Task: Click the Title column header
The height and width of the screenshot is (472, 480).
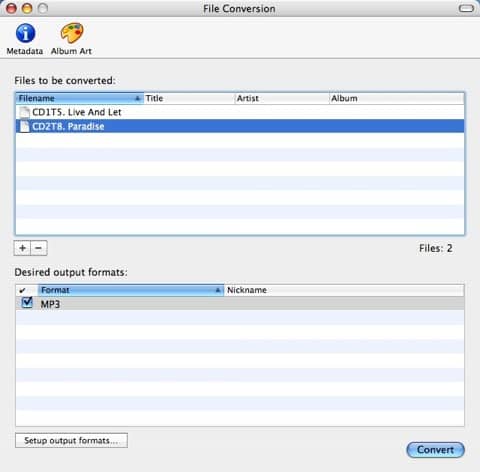Action: [189, 98]
